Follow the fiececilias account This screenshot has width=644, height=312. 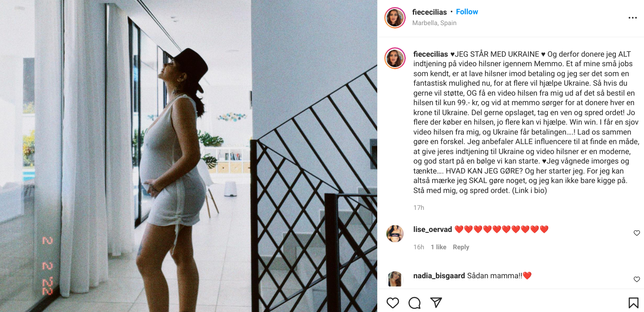click(467, 12)
